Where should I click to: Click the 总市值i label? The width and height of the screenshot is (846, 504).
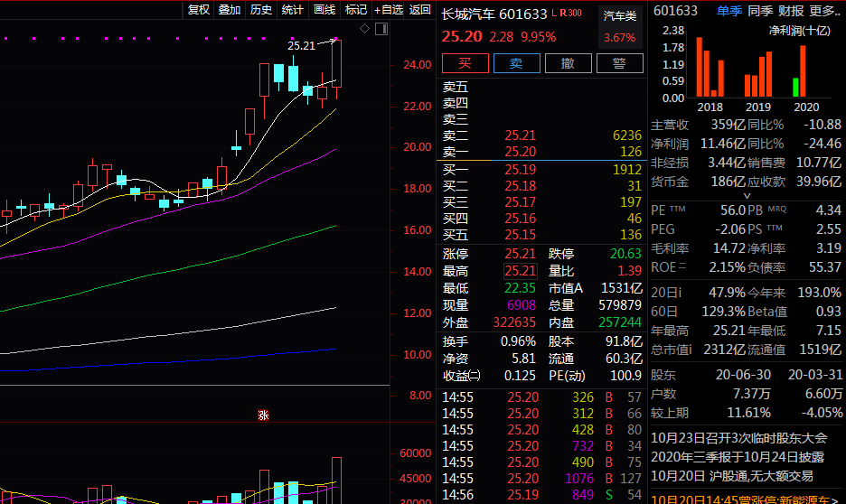672,350
